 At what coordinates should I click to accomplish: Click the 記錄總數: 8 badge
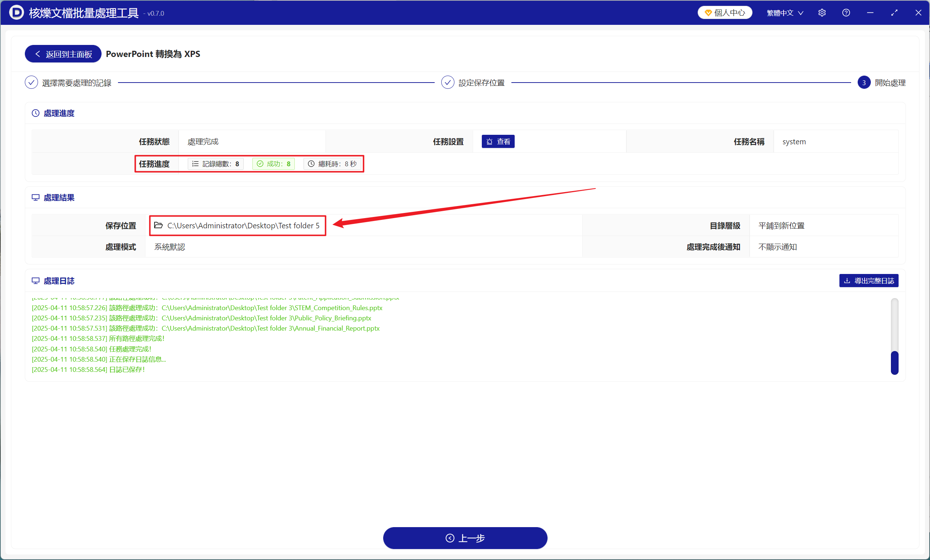216,164
